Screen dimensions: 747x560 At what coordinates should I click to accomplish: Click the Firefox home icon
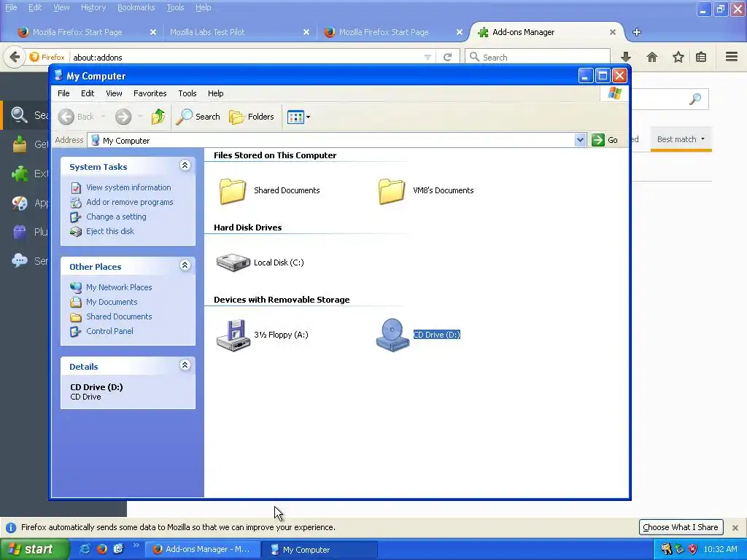[x=651, y=57]
